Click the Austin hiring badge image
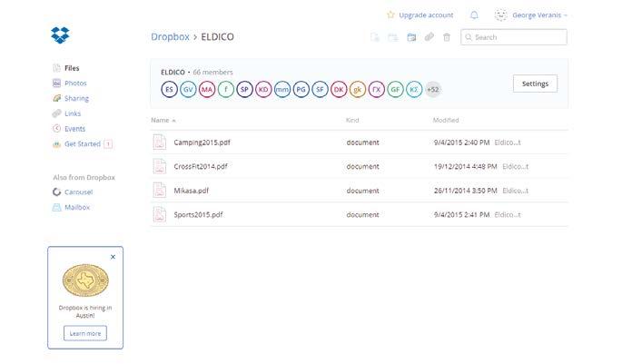Image resolution: width=622 pixels, height=364 pixels. coord(85,280)
